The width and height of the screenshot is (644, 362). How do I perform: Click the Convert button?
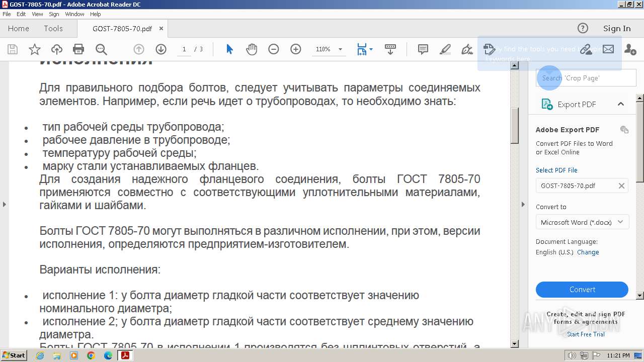(582, 290)
